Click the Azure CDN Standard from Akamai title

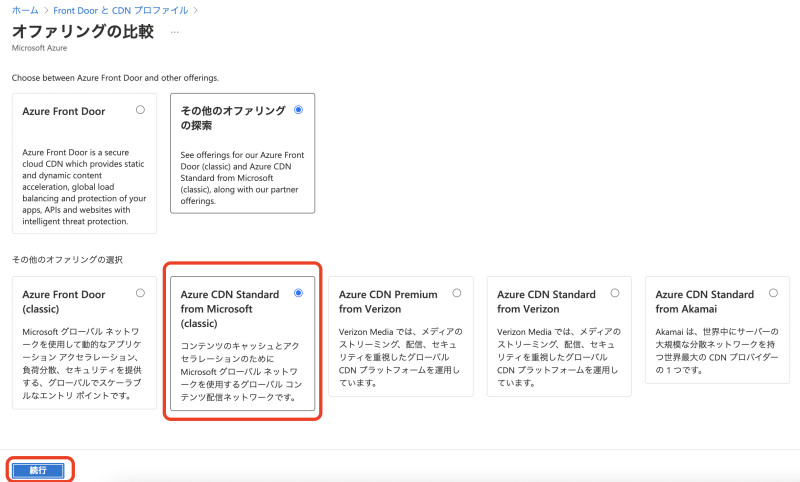(705, 302)
